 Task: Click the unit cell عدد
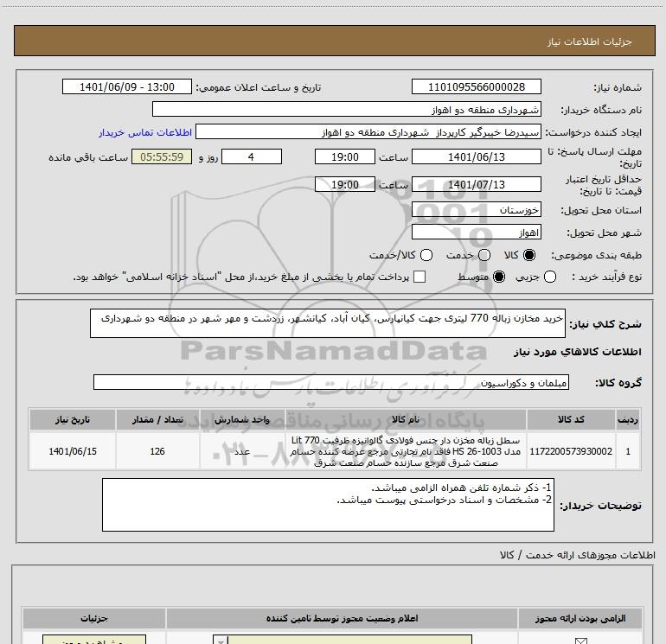(242, 451)
